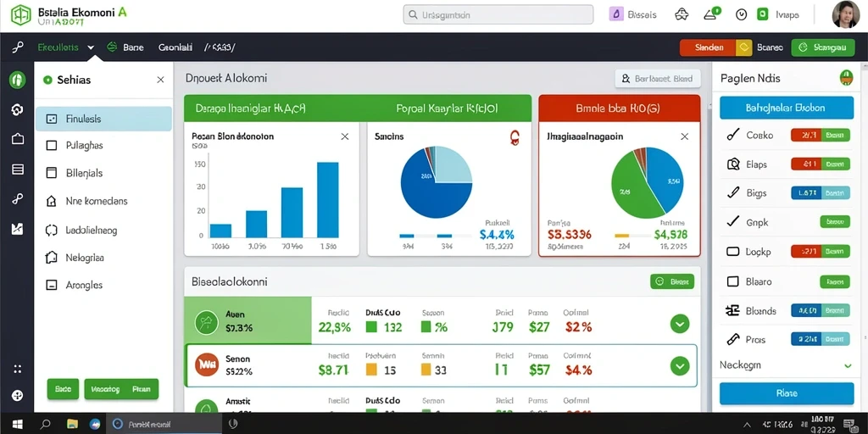This screenshot has height=434, width=868.
Task: Click the blue Riare button
Action: click(x=787, y=393)
